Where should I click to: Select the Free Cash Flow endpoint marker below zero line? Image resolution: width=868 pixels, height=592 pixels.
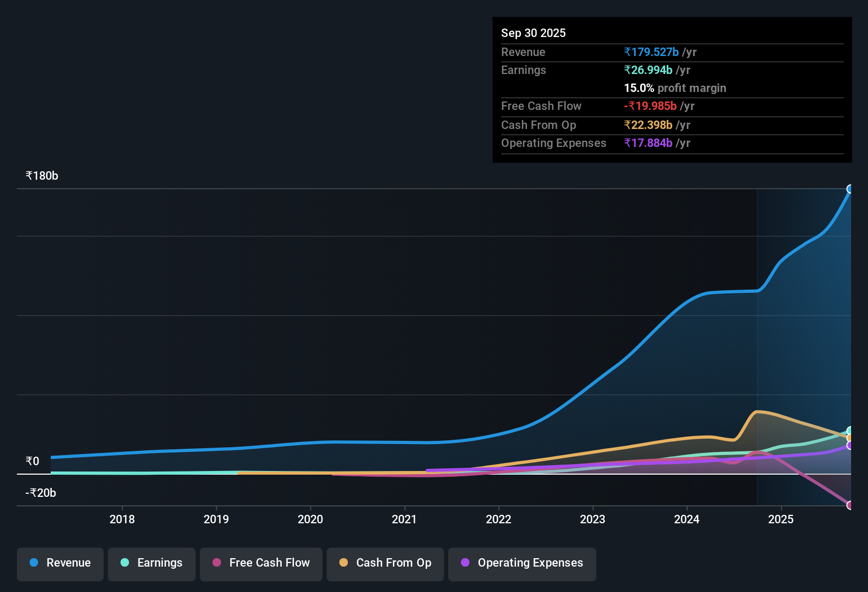[850, 506]
